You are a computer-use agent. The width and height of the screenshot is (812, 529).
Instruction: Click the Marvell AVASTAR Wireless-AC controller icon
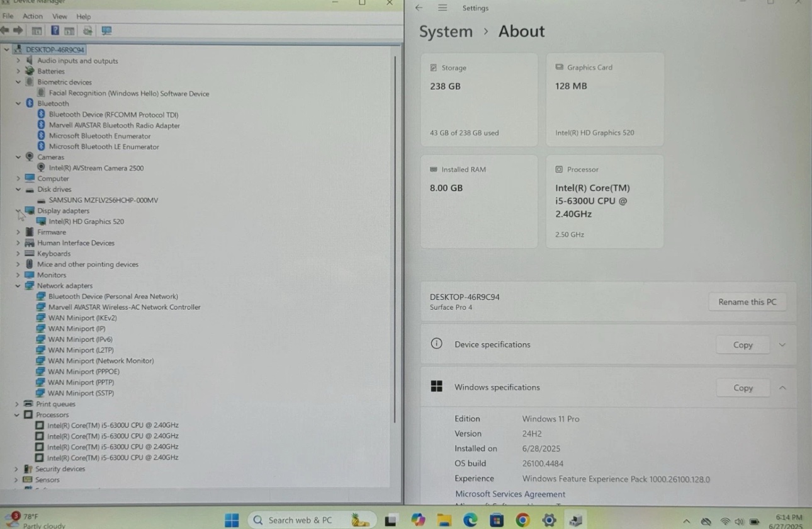(41, 307)
